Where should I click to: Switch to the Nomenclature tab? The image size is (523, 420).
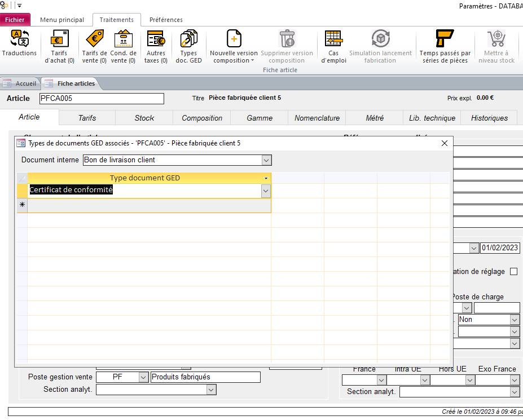pos(317,118)
